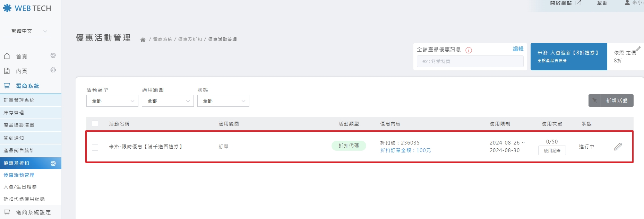The height and width of the screenshot is (219, 644).
Task: Click pencil icon on 依照定價 card
Action: coord(638,49)
